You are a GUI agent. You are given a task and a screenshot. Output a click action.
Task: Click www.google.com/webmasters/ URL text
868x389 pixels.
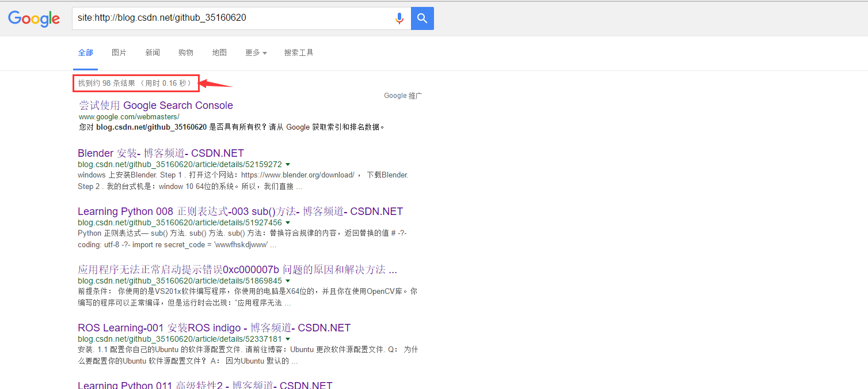tap(129, 117)
